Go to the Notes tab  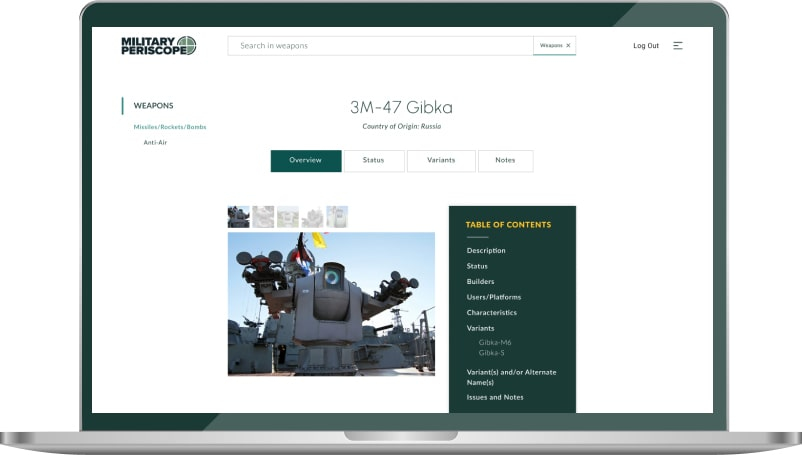(505, 161)
